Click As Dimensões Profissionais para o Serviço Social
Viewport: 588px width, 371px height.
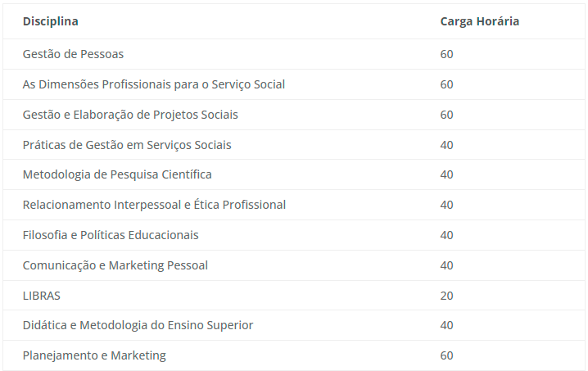pos(154,84)
